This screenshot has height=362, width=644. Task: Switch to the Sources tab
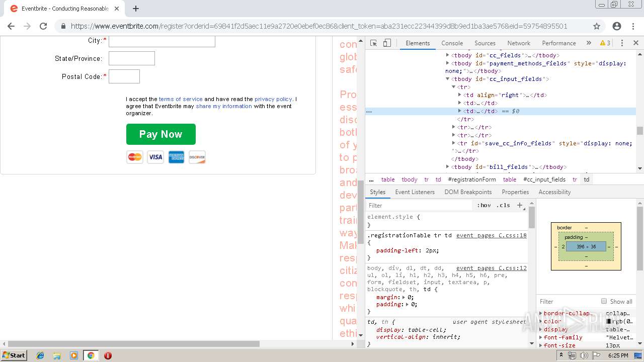coord(485,43)
